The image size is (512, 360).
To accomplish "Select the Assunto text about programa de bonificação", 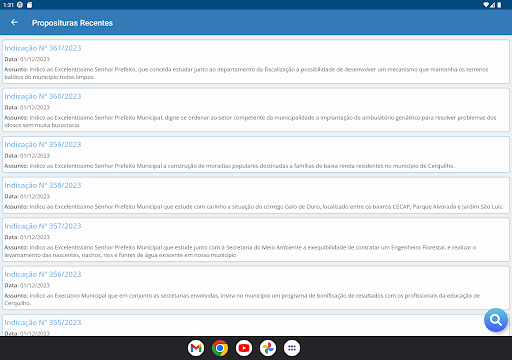I will click(x=242, y=299).
